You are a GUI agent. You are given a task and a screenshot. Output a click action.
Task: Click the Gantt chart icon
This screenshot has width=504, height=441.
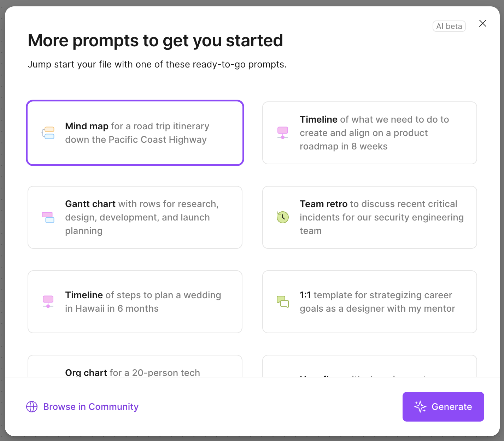pos(48,217)
